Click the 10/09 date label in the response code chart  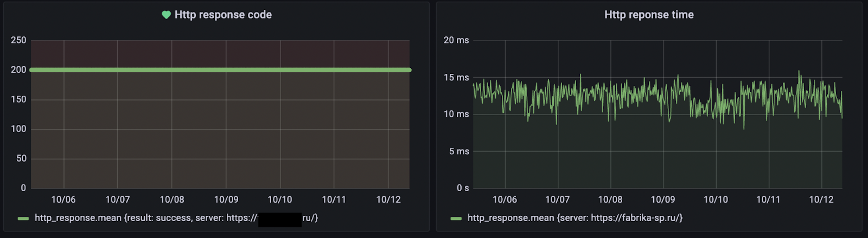point(226,199)
